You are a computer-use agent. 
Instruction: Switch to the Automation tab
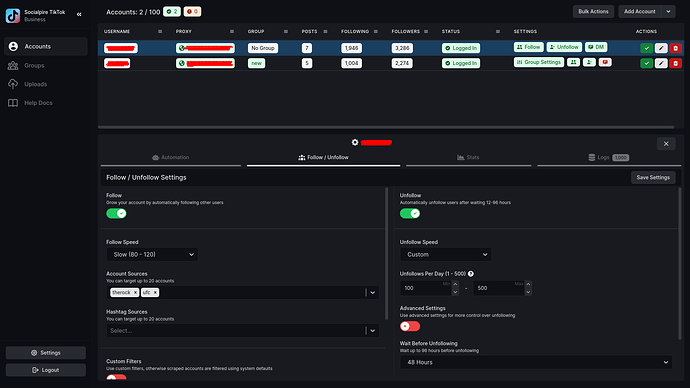coord(171,157)
